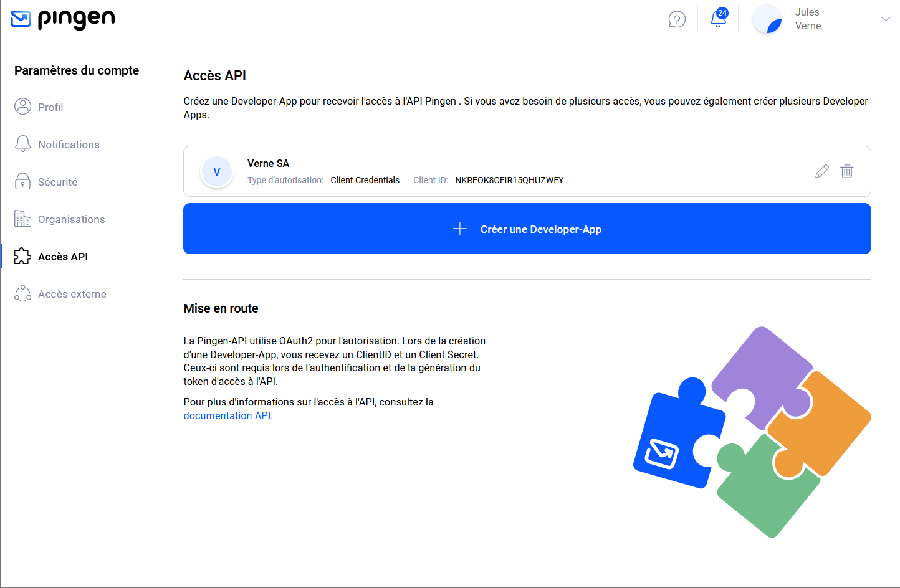Click Jules Verne's profile avatar
This screenshot has width=900, height=588.
[767, 19]
